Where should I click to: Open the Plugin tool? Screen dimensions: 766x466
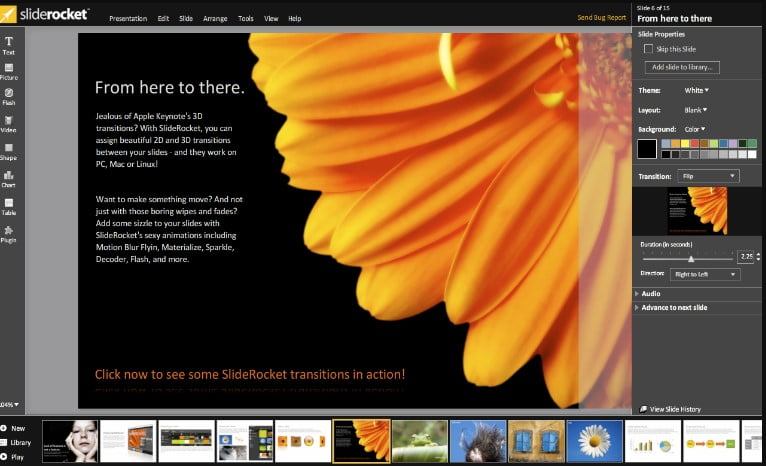click(9, 233)
